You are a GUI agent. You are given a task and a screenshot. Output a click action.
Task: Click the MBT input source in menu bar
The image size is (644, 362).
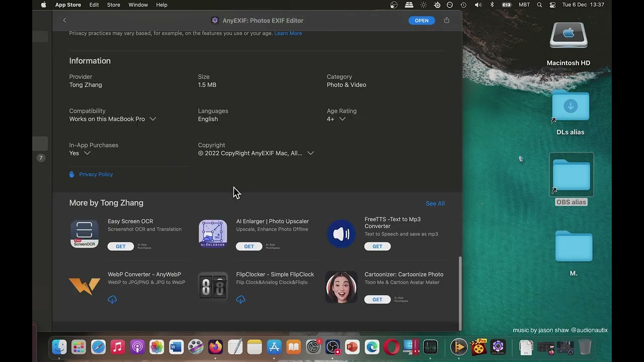tap(524, 5)
